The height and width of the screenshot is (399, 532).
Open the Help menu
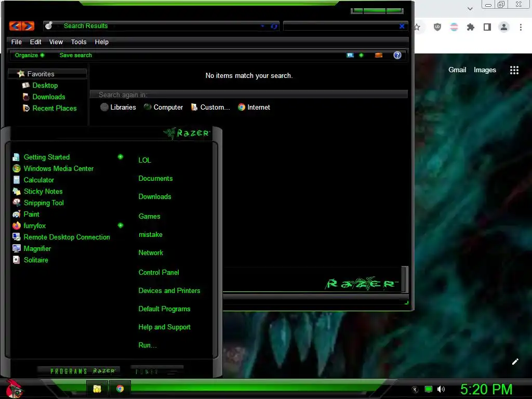click(101, 42)
